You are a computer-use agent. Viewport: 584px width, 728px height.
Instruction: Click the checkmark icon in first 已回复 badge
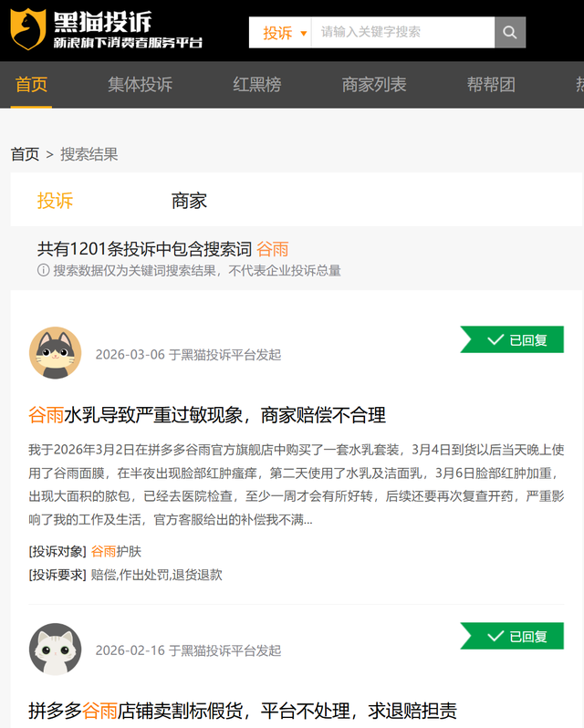pos(495,339)
